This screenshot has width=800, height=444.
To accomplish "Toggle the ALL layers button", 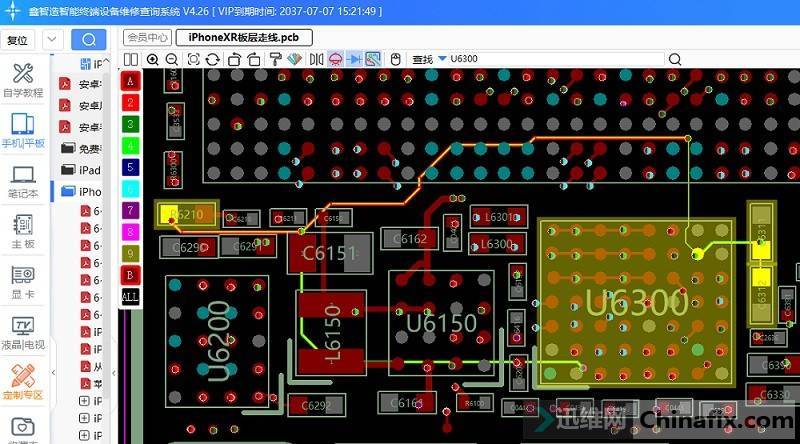I will click(130, 296).
